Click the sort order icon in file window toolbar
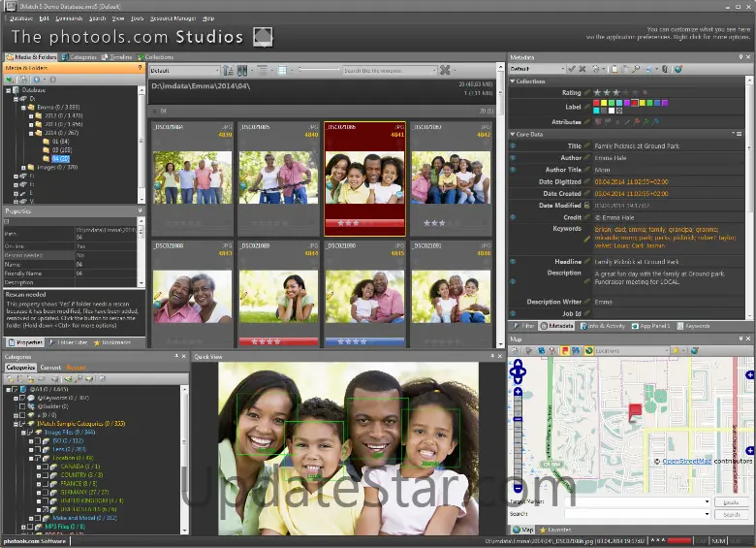Image resolution: width=756 pixels, height=548 pixels. (x=229, y=71)
